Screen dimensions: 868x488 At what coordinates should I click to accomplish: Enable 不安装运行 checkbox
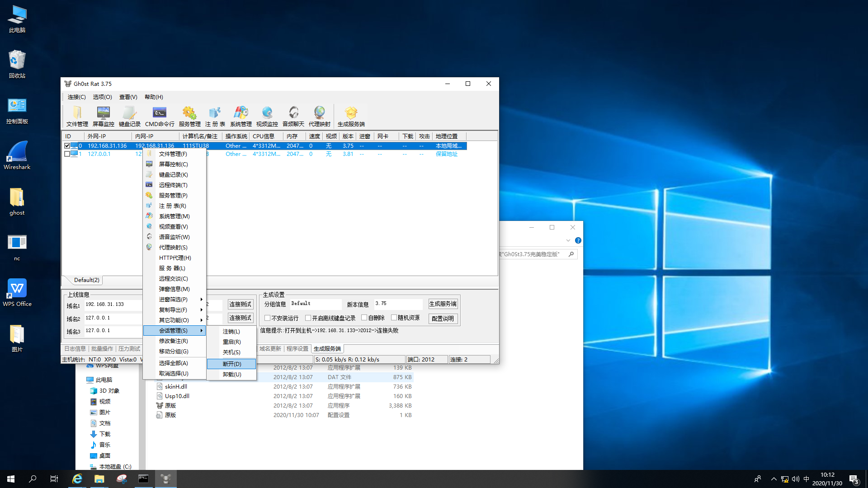click(268, 318)
